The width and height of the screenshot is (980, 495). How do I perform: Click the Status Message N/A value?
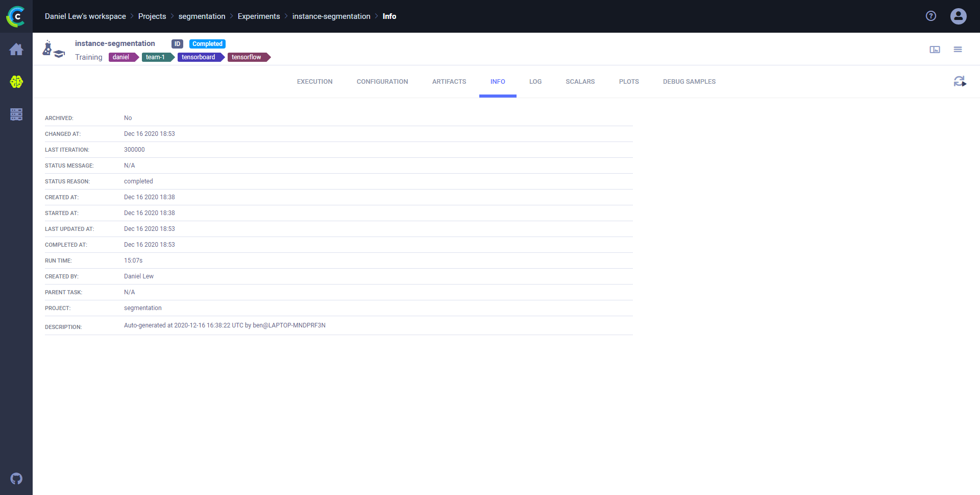[x=130, y=166]
